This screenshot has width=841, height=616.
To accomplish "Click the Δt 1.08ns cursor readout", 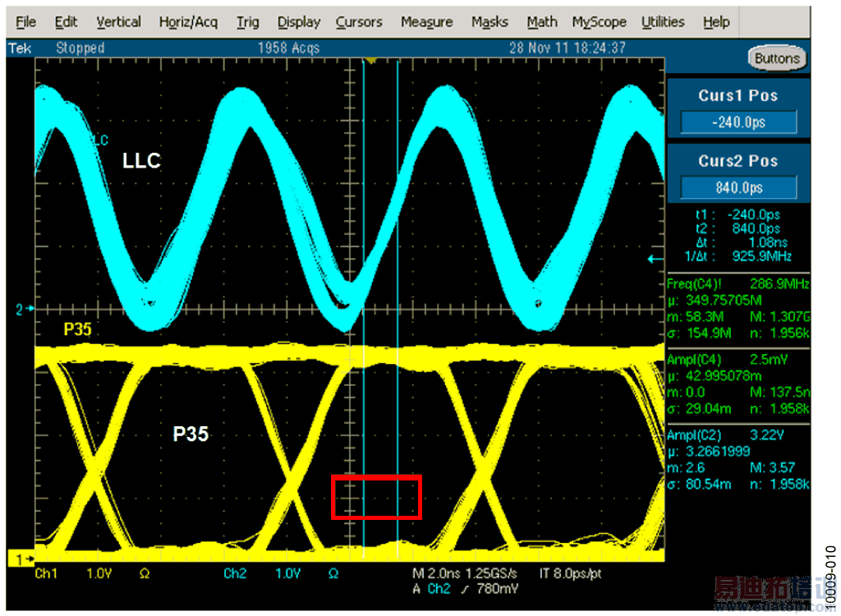I will [x=742, y=242].
